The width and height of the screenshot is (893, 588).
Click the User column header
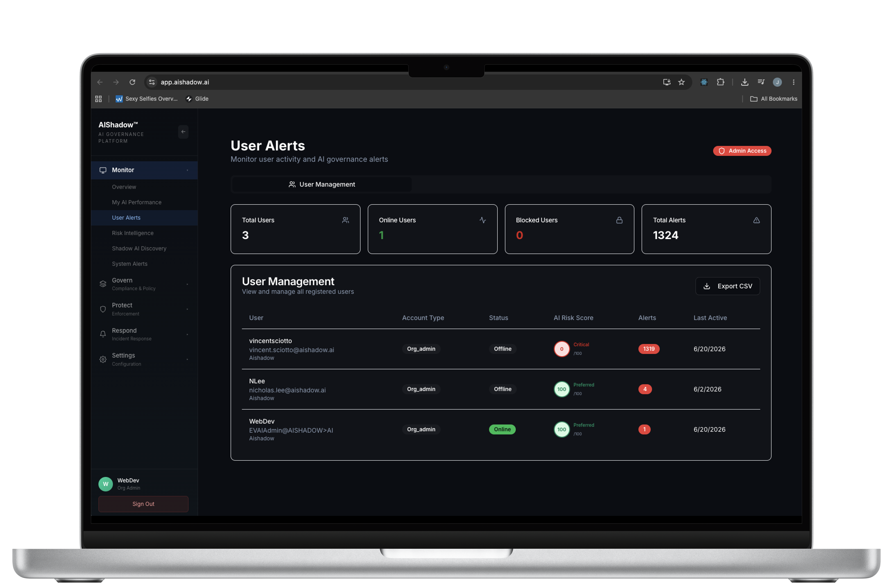coord(256,318)
